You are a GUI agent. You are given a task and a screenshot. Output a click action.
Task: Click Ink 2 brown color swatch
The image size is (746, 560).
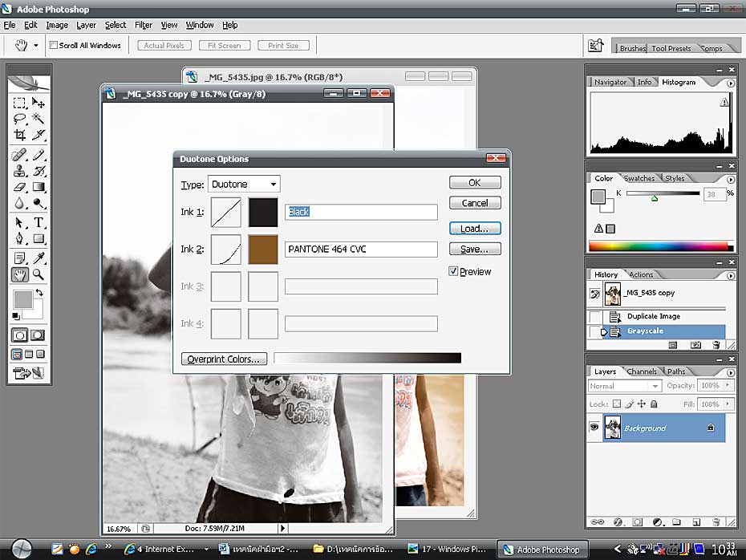(x=263, y=250)
